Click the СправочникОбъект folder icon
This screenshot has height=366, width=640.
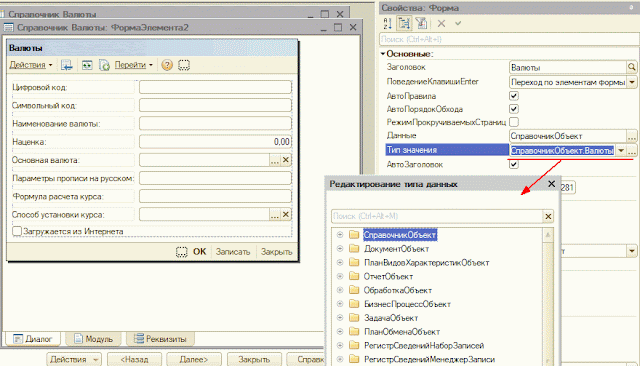[354, 235]
